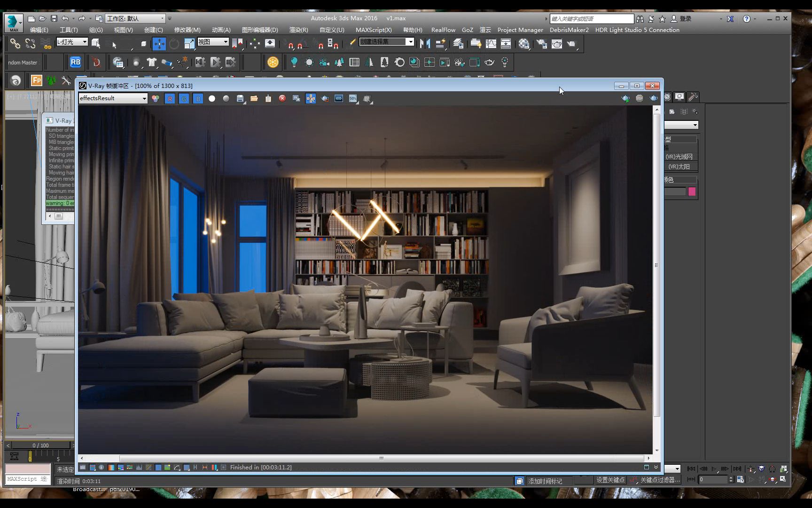Click the time slider 0 / 100
The image size is (812, 508).
point(41,445)
